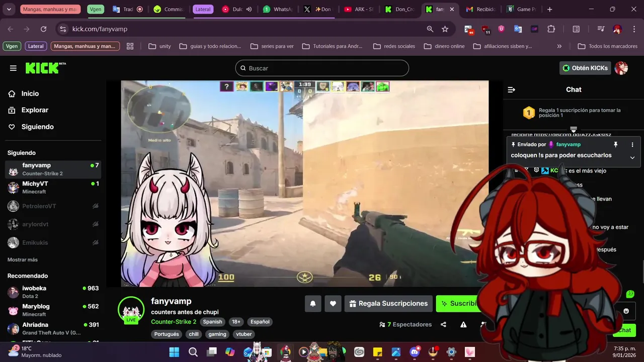
Task: Open recommended channel Ahriadna
Action: pos(53,328)
